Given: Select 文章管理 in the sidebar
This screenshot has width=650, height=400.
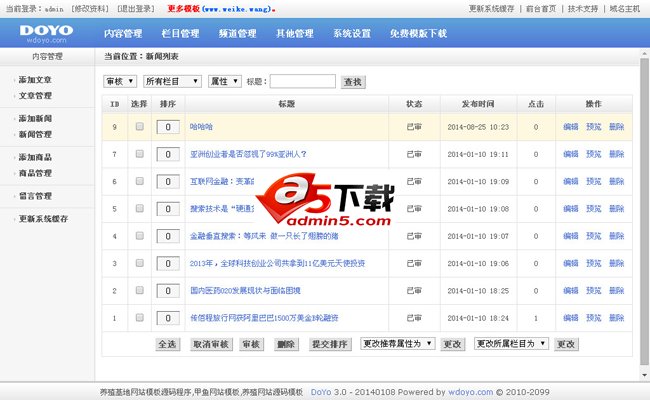Looking at the screenshot, I should click(x=35, y=96).
